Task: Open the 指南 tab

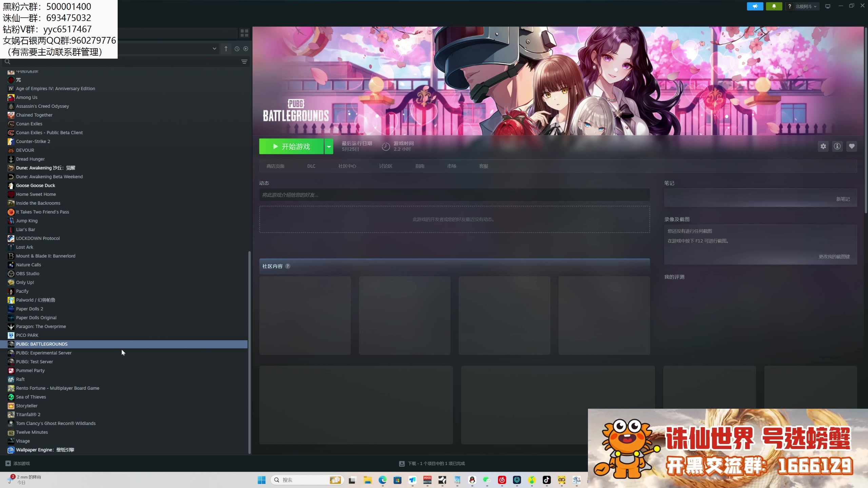Action: click(420, 166)
